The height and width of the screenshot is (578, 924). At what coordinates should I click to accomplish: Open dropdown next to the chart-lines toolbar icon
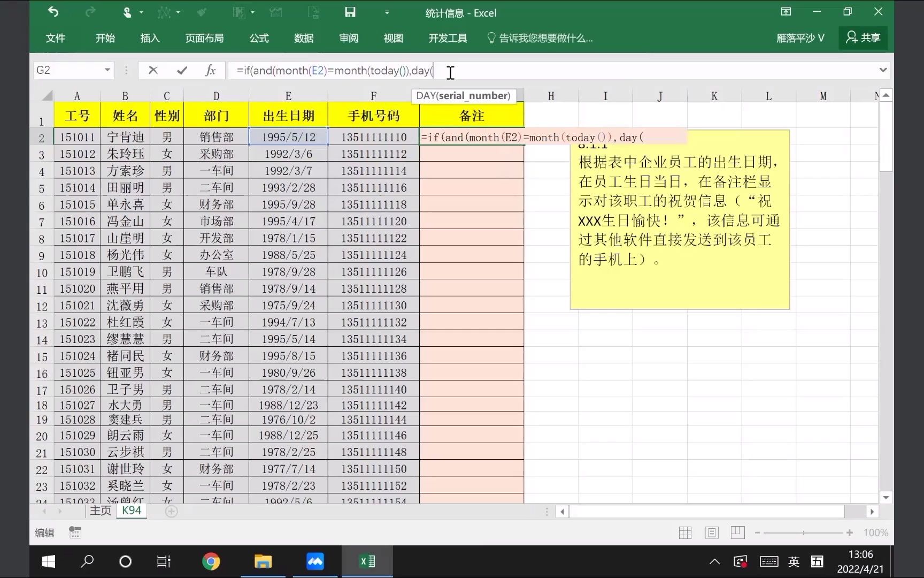click(x=178, y=12)
